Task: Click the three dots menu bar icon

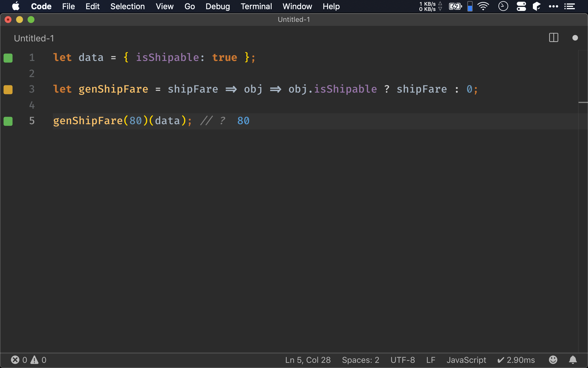Action: pos(553,6)
